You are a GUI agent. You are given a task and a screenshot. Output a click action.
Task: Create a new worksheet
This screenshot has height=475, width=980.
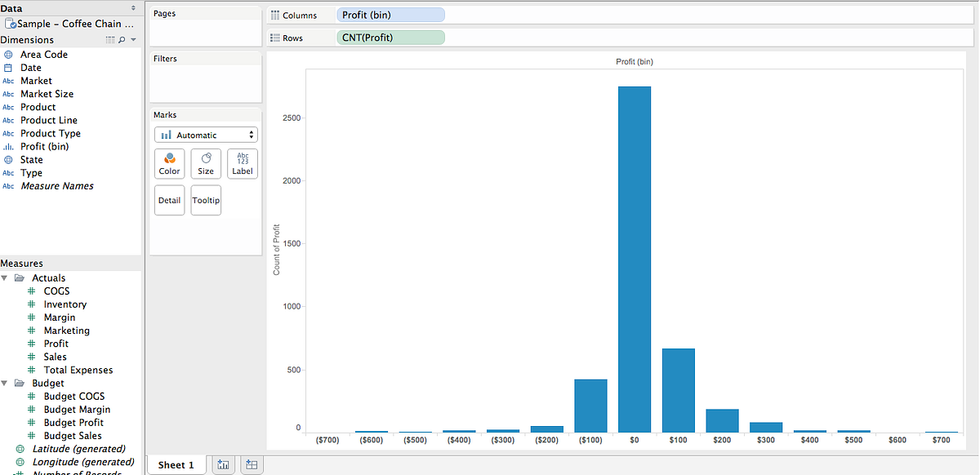click(223, 464)
